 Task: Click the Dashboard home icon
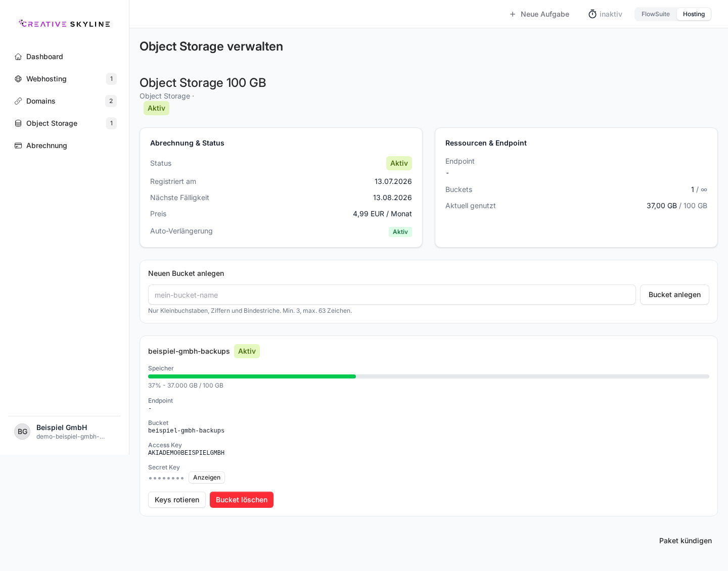pyautogui.click(x=18, y=57)
